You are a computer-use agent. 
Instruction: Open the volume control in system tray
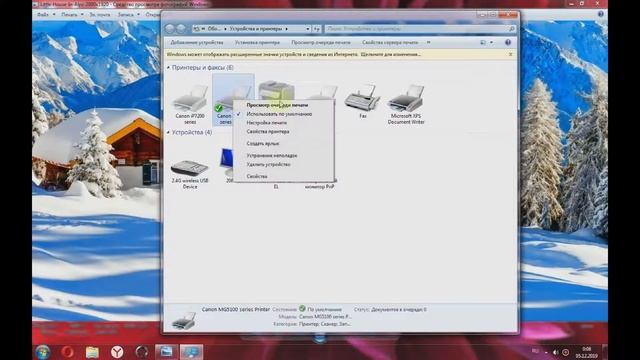pos(556,352)
